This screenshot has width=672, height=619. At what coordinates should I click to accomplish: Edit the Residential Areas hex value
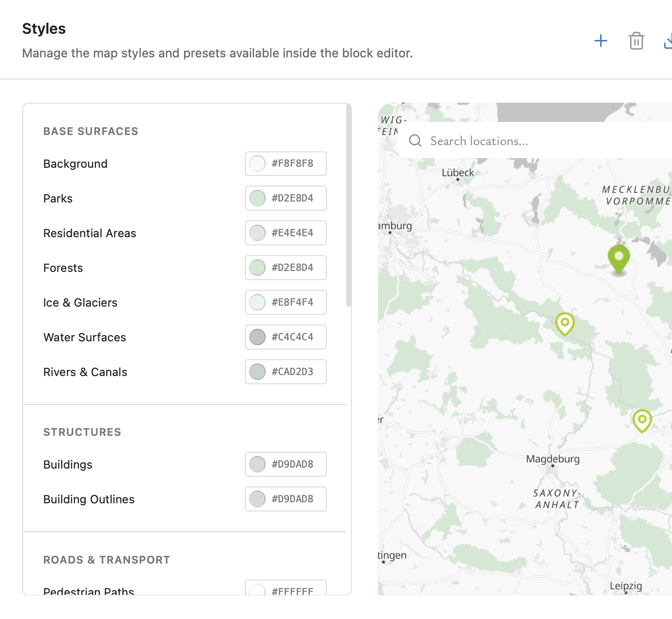292,233
